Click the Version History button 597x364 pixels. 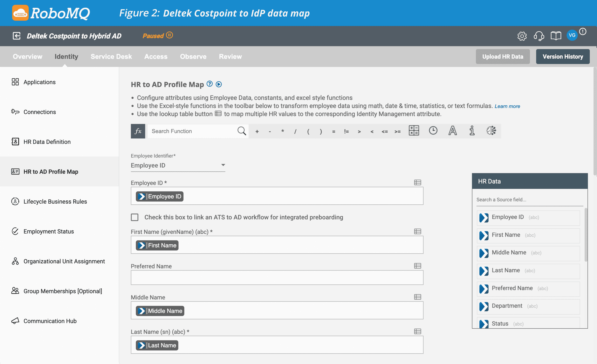click(563, 56)
